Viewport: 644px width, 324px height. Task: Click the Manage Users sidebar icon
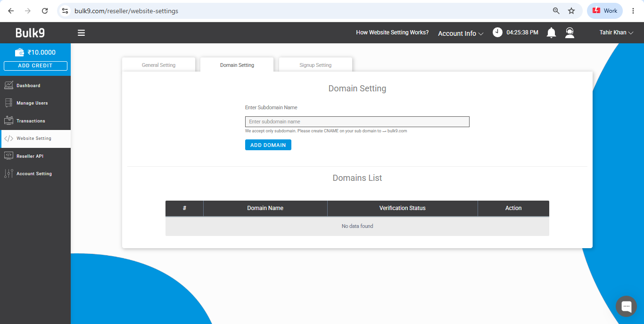point(8,103)
